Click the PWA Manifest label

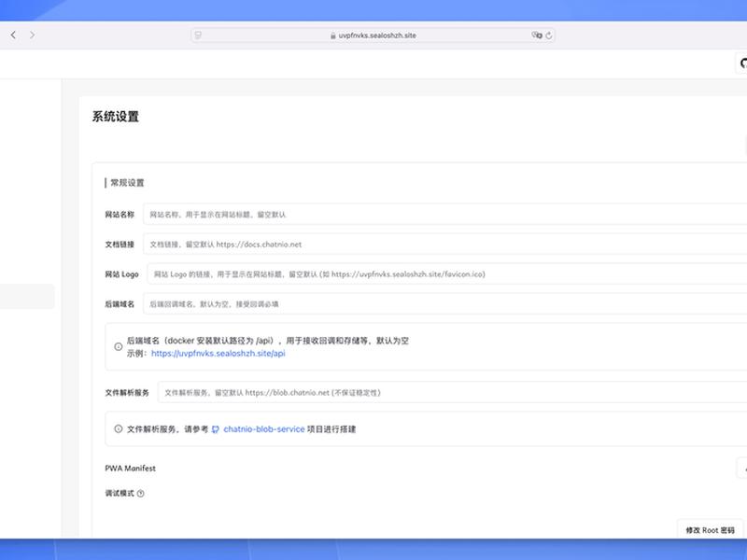(x=130, y=469)
